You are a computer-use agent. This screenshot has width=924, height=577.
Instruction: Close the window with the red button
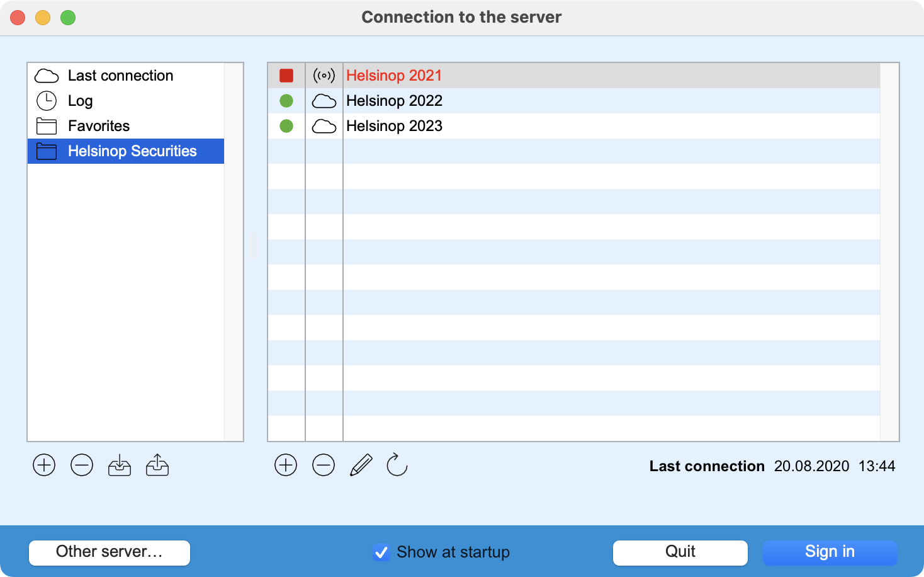18,18
